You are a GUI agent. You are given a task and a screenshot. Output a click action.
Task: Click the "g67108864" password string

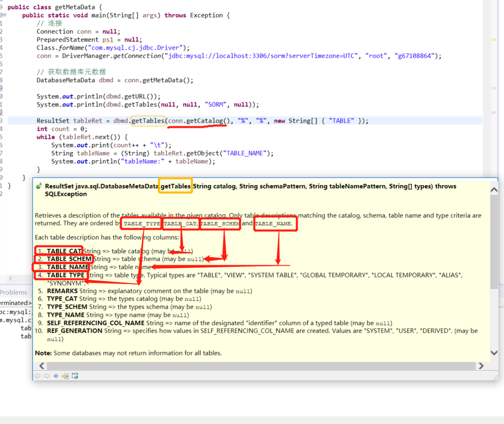point(415,56)
